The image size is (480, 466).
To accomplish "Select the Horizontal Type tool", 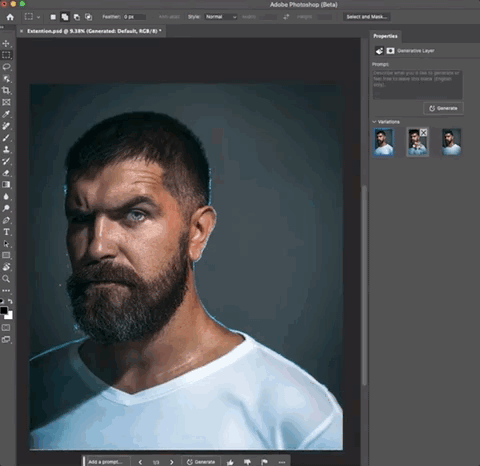I will (x=6, y=232).
